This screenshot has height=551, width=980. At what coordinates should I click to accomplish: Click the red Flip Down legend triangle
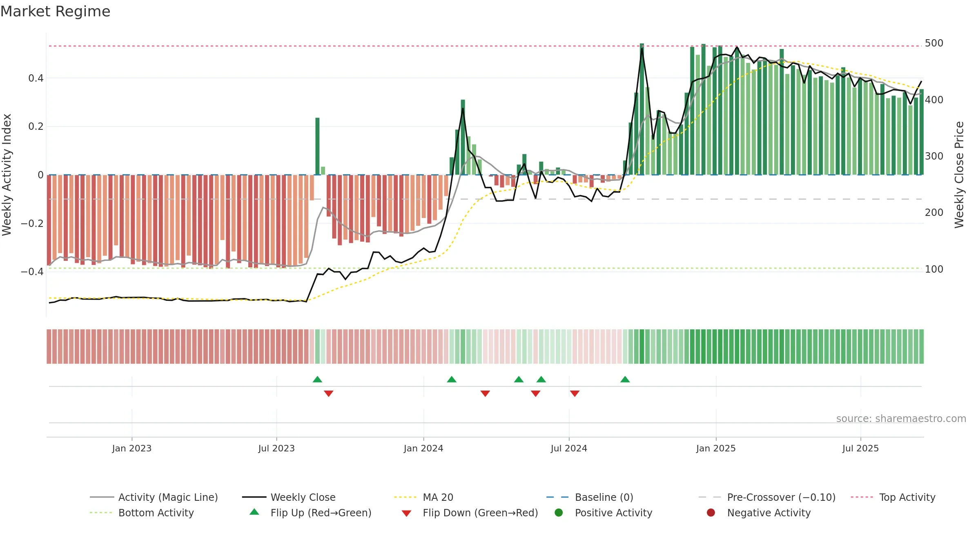tap(406, 513)
